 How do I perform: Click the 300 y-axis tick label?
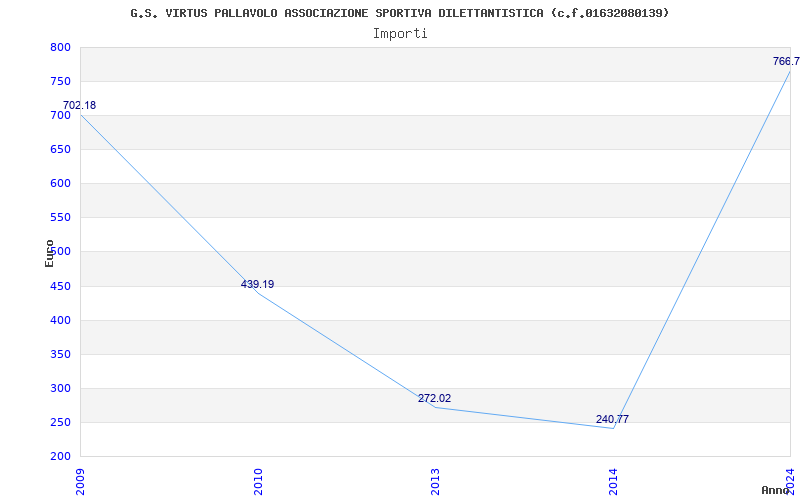[60, 389]
